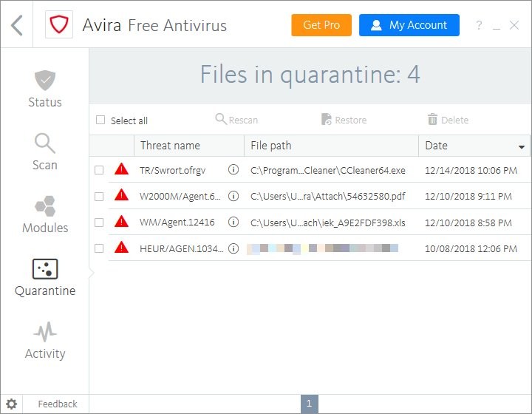Open info icon for HEUR/AGEN.1034 threat

[233, 248]
